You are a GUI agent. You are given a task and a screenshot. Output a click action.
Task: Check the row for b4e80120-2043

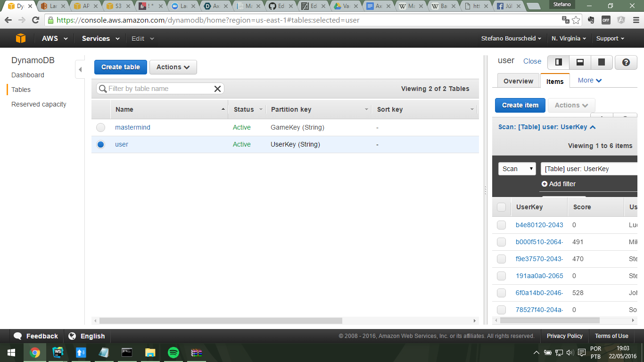point(501,225)
